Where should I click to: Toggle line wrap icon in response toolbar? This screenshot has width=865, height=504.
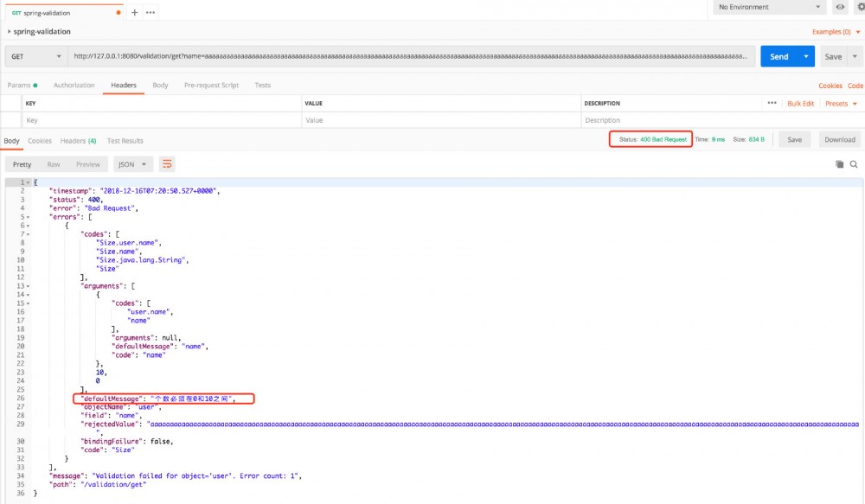[167, 164]
